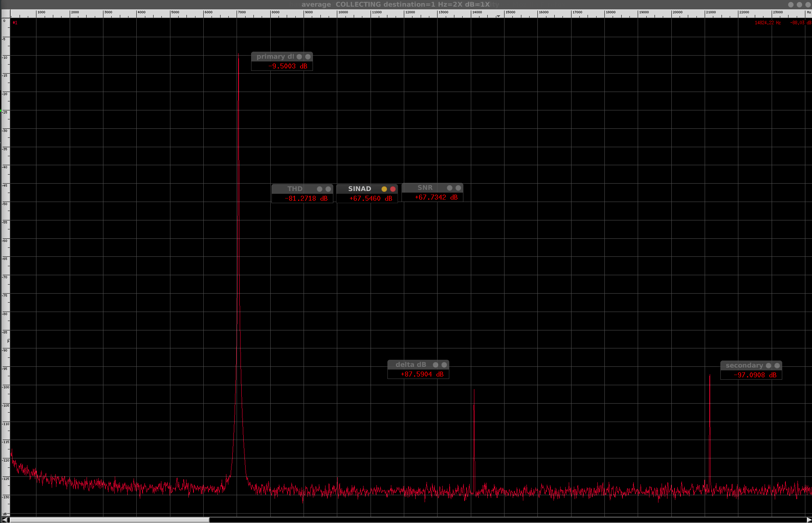Click the right-pointing triangle on dB ruler
Screen dimensions: 812x523
(8, 341)
